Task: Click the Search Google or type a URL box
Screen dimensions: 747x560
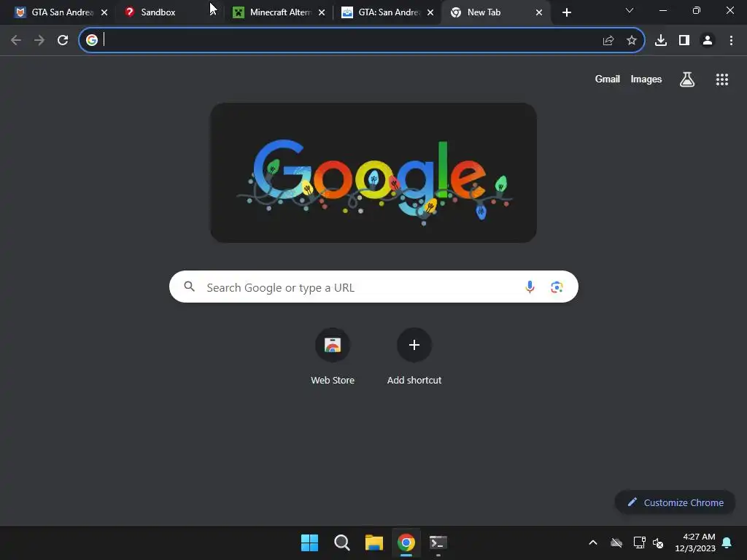Action: 373,287
